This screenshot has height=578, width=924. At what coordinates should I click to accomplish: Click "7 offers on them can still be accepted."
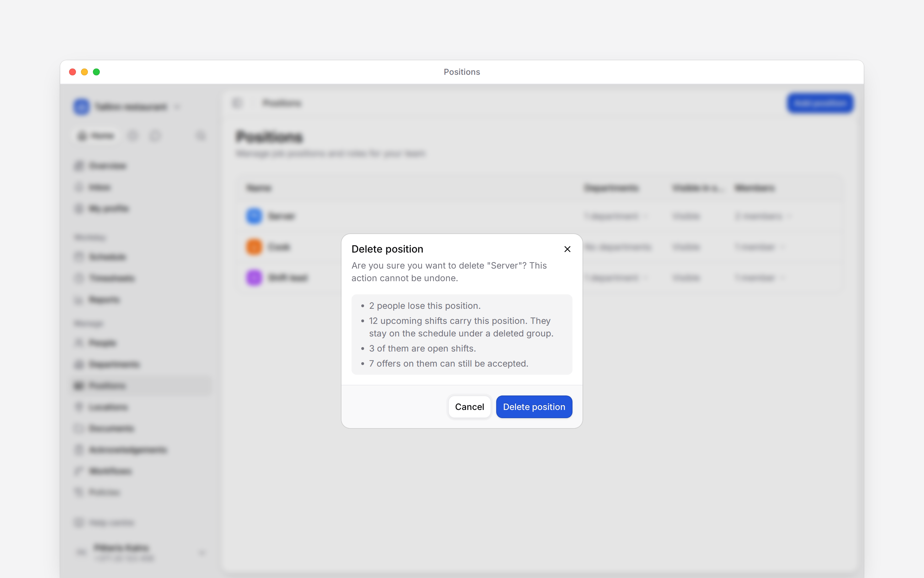coord(449,363)
